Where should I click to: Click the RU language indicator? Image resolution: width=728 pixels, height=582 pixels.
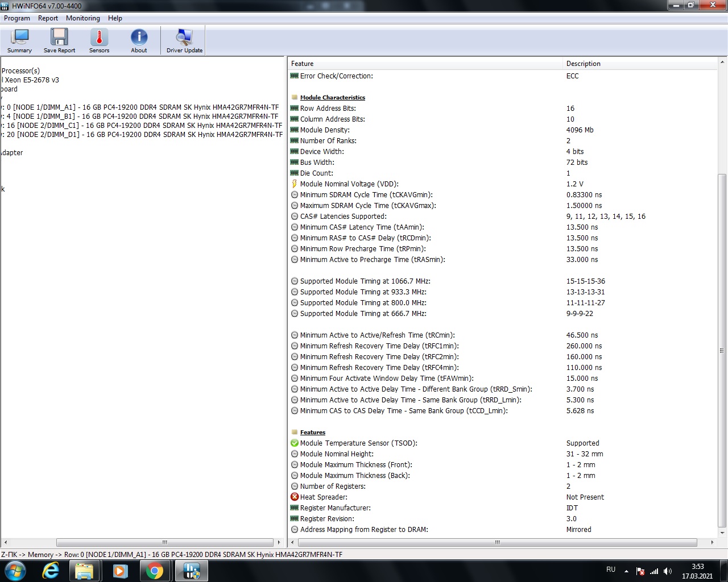point(611,569)
